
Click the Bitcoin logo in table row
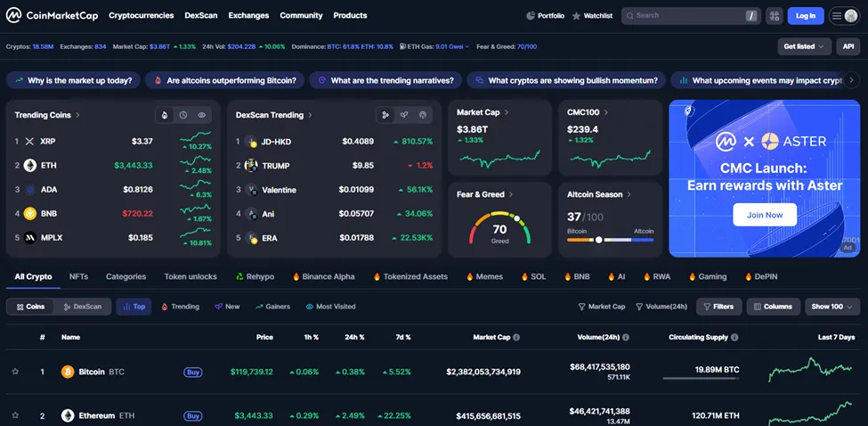[68, 372]
